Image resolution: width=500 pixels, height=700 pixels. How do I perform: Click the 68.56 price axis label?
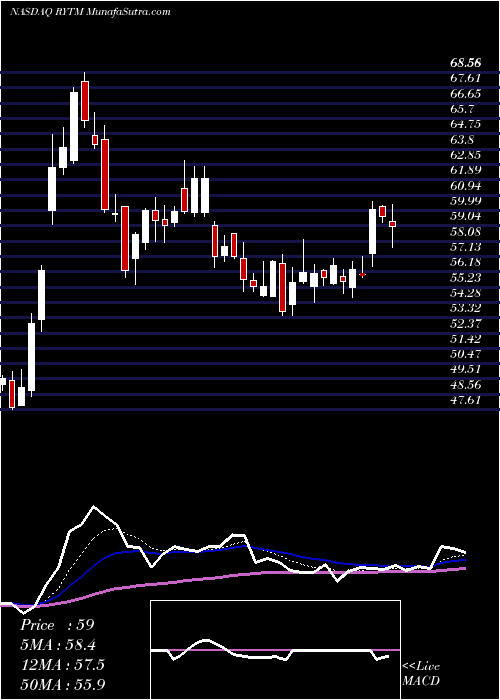[x=467, y=63]
